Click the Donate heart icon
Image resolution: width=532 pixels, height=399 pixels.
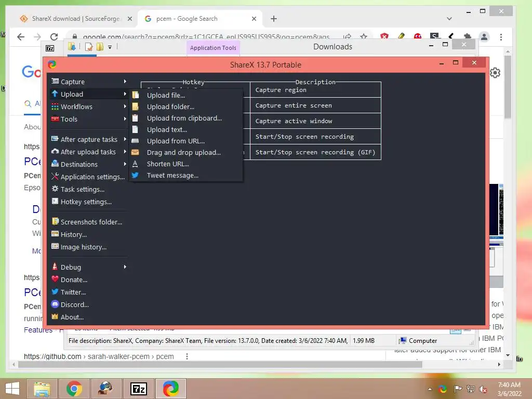tap(55, 279)
